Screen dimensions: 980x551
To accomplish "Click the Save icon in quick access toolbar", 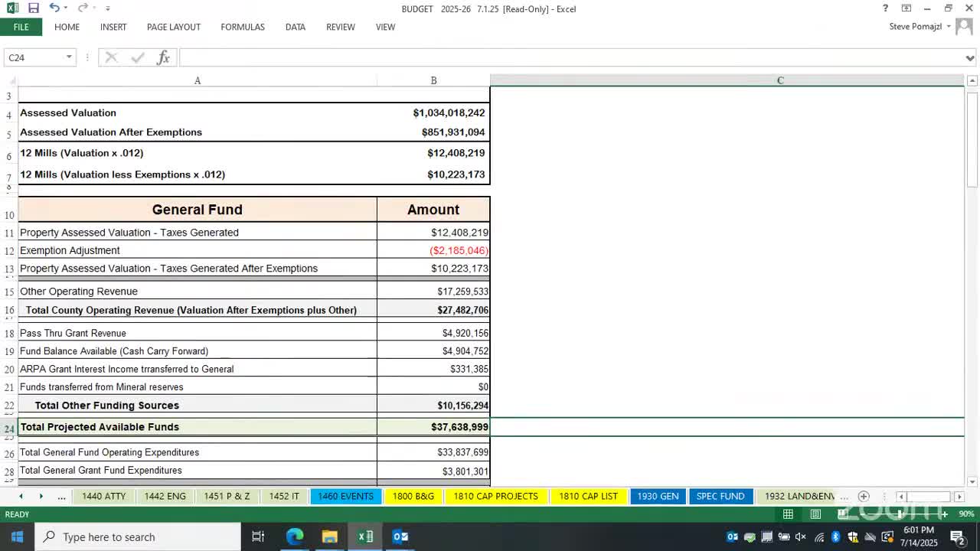I will point(34,8).
